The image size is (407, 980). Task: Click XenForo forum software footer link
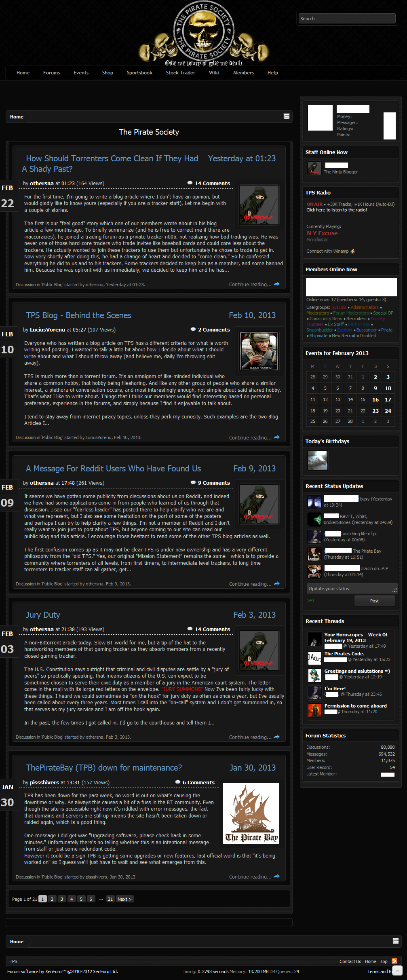[63, 971]
